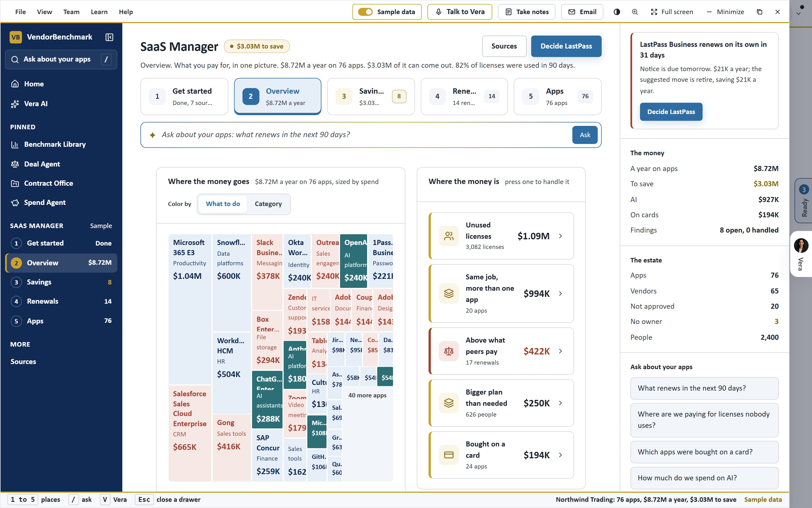Select What to do color option
812x508 pixels.
(x=223, y=203)
